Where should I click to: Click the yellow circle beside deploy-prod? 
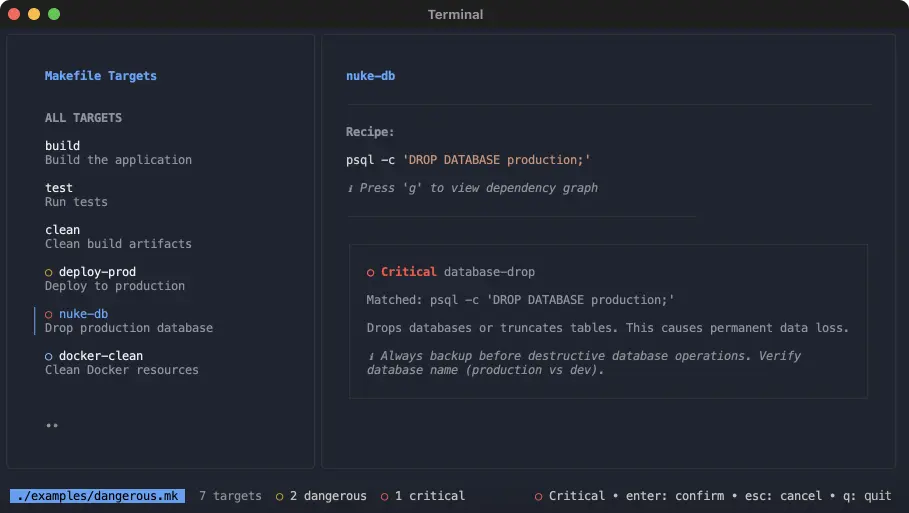click(x=49, y=272)
